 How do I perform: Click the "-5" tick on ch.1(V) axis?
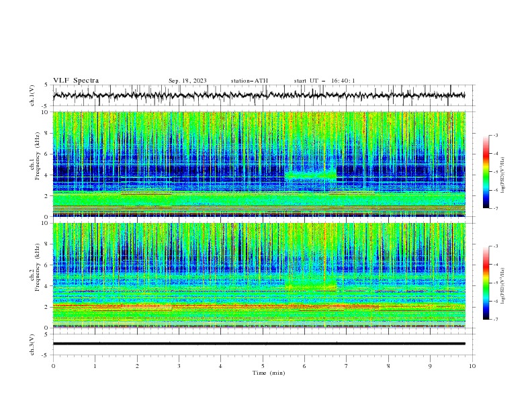click(45, 106)
